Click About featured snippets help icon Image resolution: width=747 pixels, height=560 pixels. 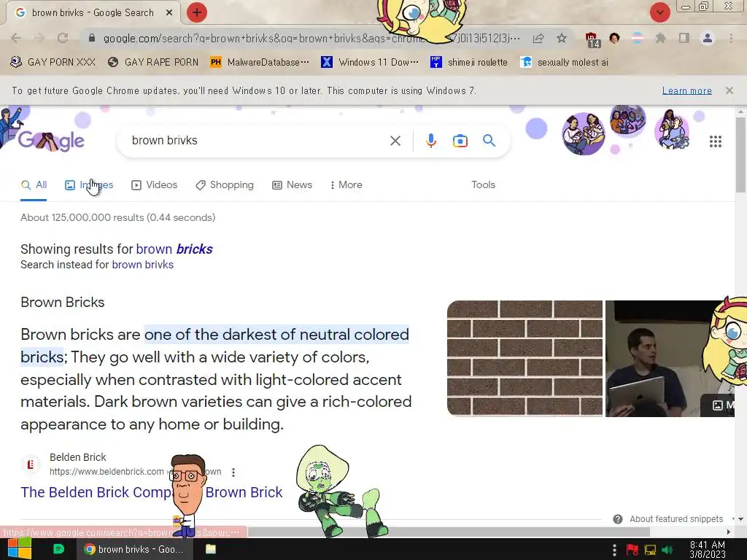pos(618,519)
